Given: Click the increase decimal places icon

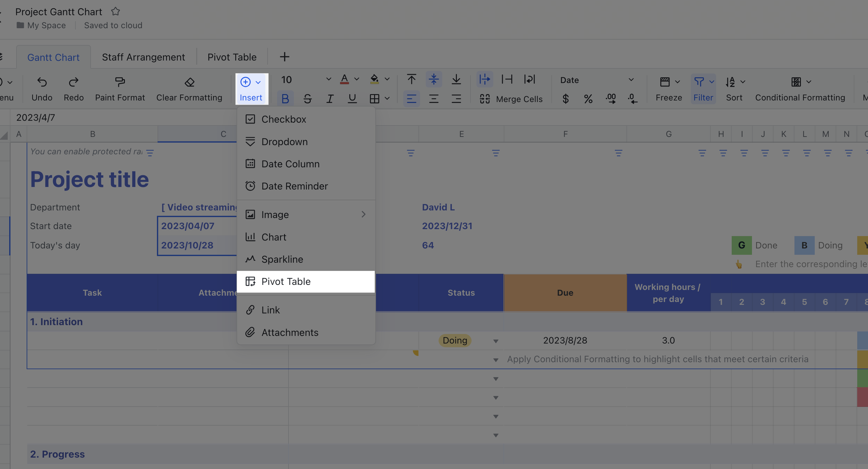Looking at the screenshot, I should click(611, 99).
